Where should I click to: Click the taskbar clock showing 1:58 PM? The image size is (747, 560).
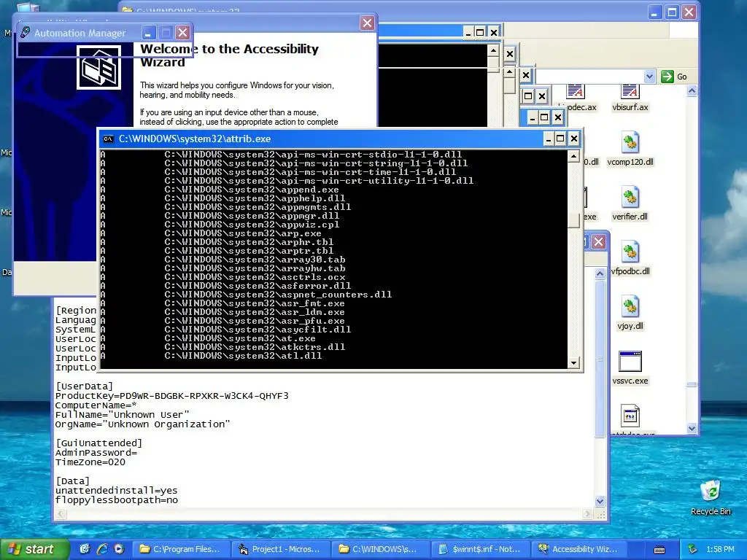click(x=720, y=549)
